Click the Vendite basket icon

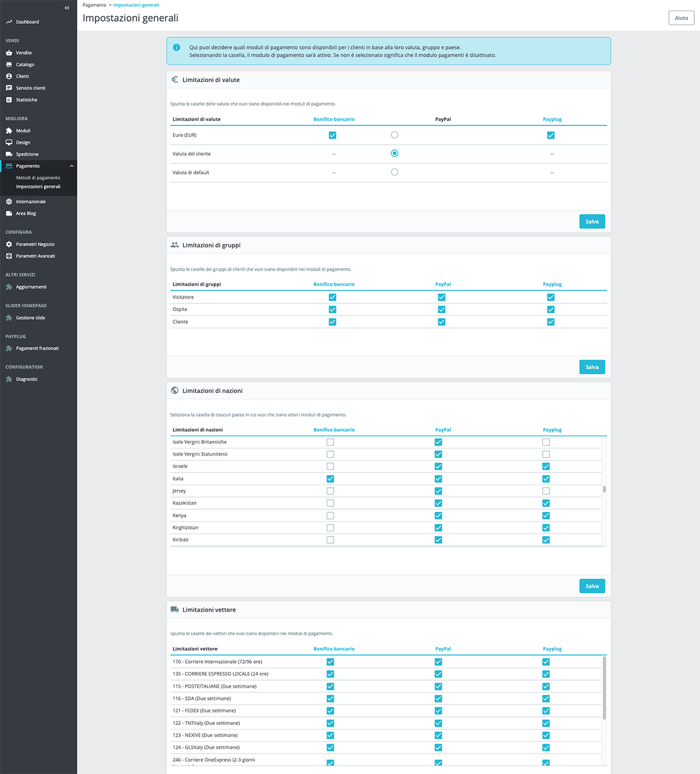coord(9,52)
